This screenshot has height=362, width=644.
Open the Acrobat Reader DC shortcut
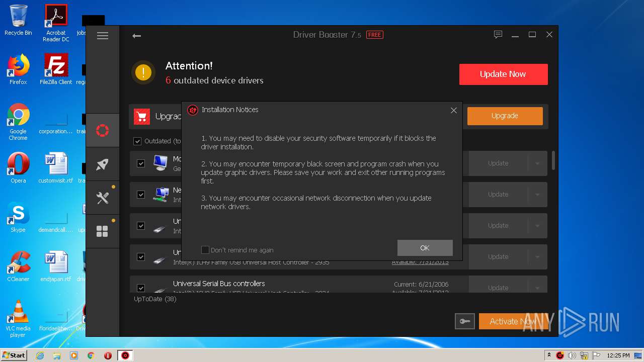(x=56, y=23)
